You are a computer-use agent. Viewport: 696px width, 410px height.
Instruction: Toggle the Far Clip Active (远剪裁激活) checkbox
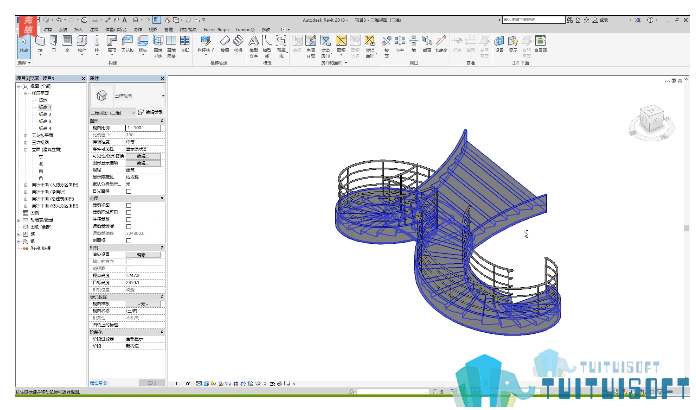tap(129, 226)
